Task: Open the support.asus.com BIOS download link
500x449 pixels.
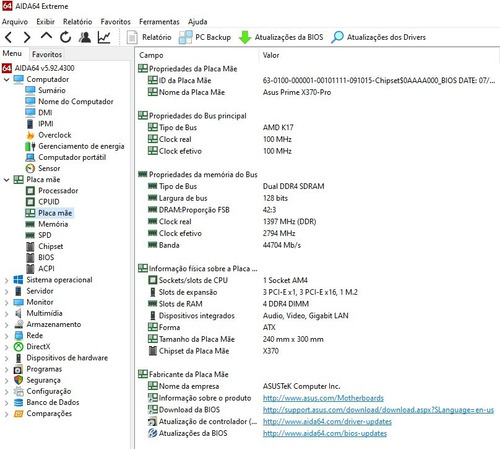Action: (378, 410)
